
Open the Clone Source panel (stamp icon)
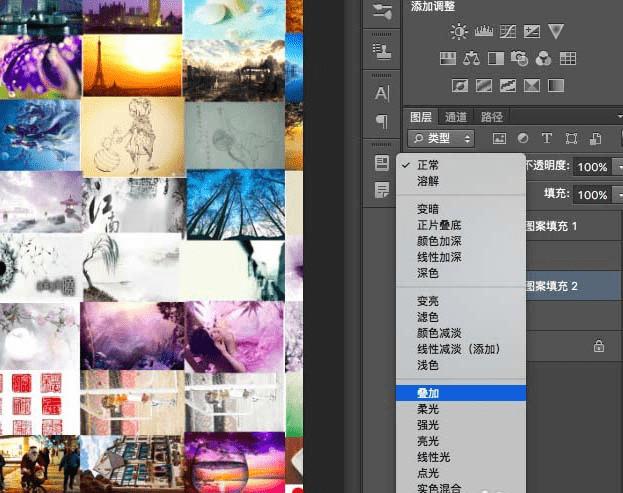pyautogui.click(x=382, y=50)
